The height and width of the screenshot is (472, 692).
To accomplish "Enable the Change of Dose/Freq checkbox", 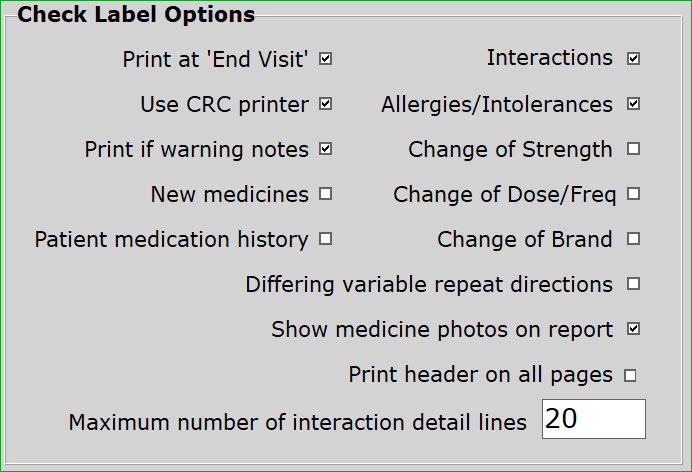I will coord(634,194).
